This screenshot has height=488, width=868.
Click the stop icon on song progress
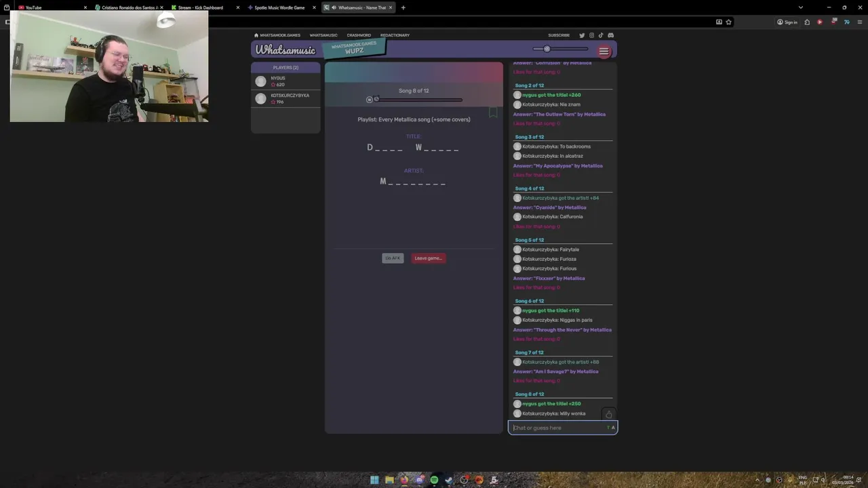370,100
